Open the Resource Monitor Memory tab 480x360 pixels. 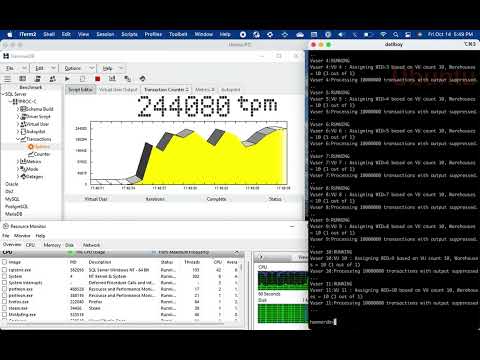[52, 245]
